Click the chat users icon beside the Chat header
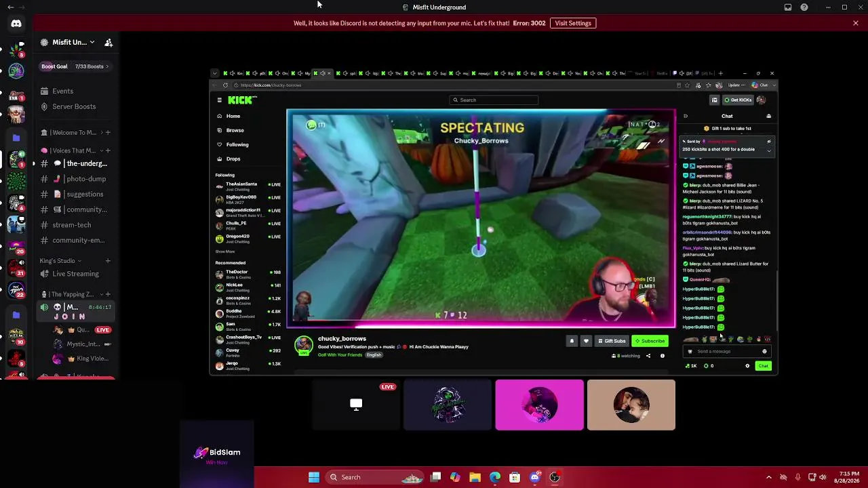 click(x=768, y=116)
